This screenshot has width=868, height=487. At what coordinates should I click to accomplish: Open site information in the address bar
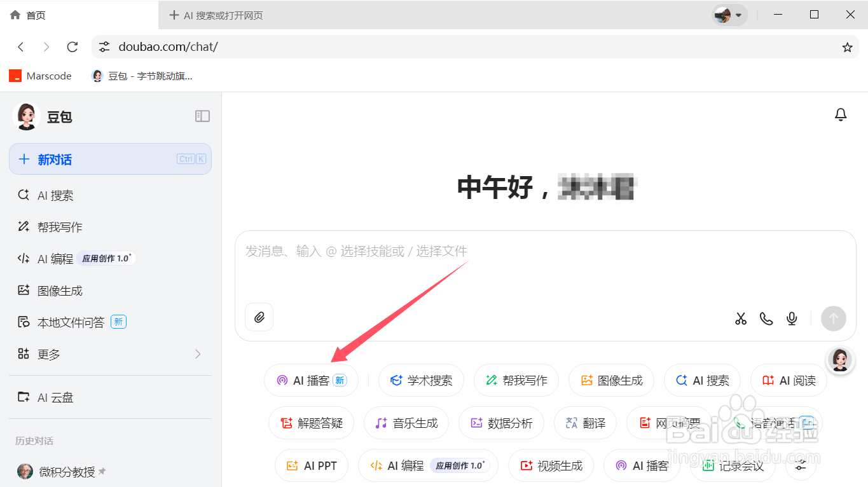point(105,47)
